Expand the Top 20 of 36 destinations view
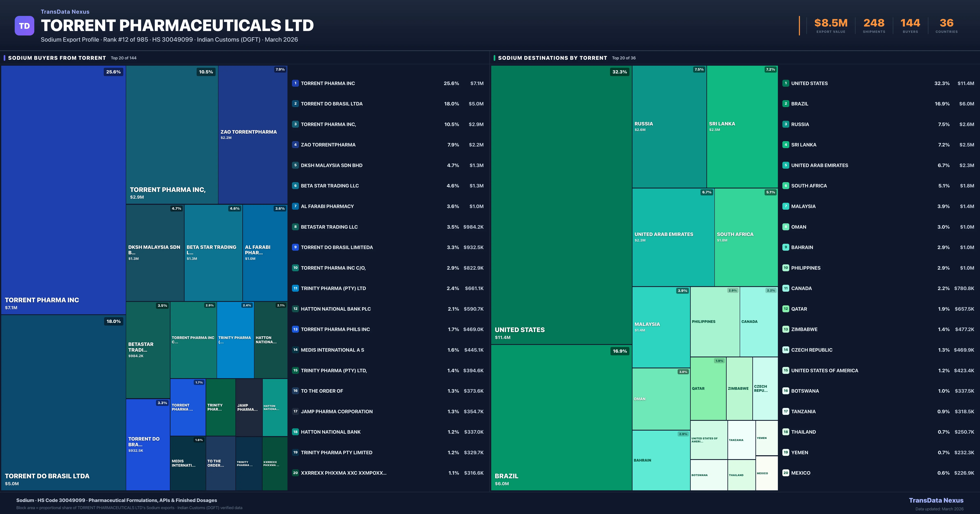Screen dimensions: 980x514 click(x=624, y=58)
